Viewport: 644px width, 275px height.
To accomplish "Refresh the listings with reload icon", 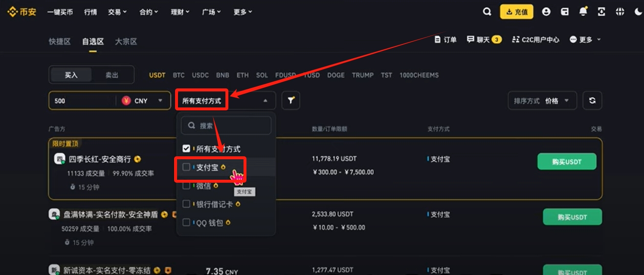I will pyautogui.click(x=592, y=101).
